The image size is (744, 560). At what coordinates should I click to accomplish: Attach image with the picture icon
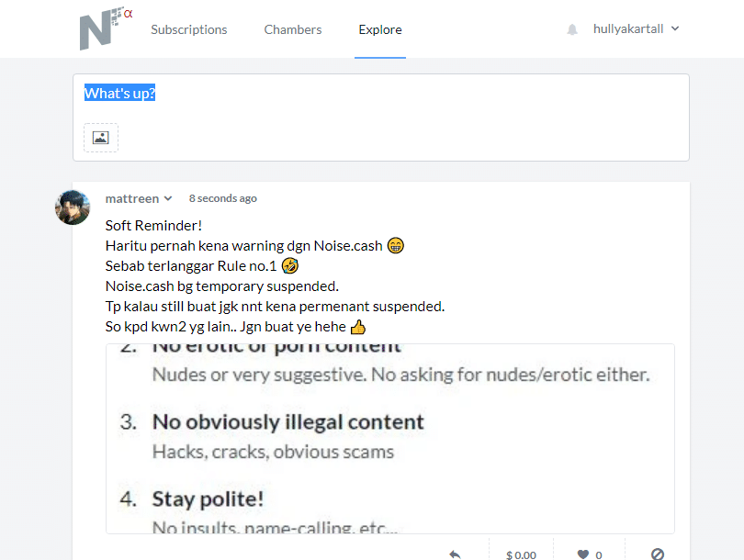coord(101,138)
